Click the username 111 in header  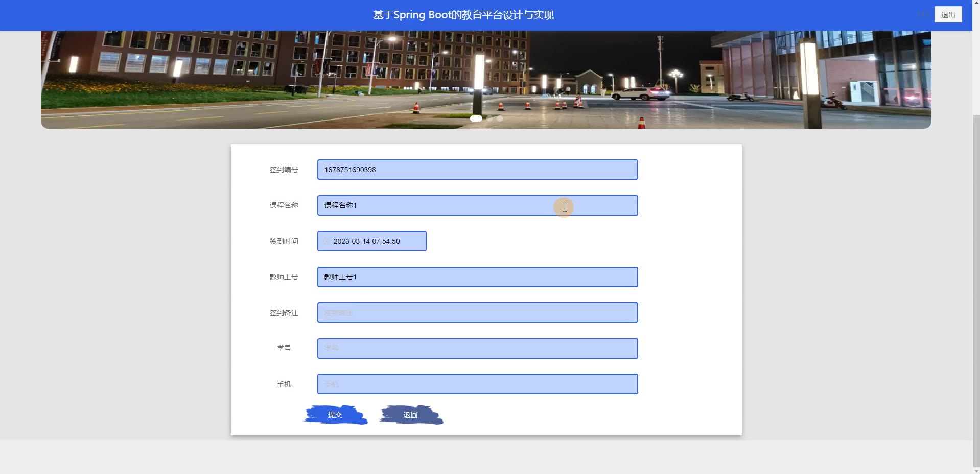tap(922, 15)
